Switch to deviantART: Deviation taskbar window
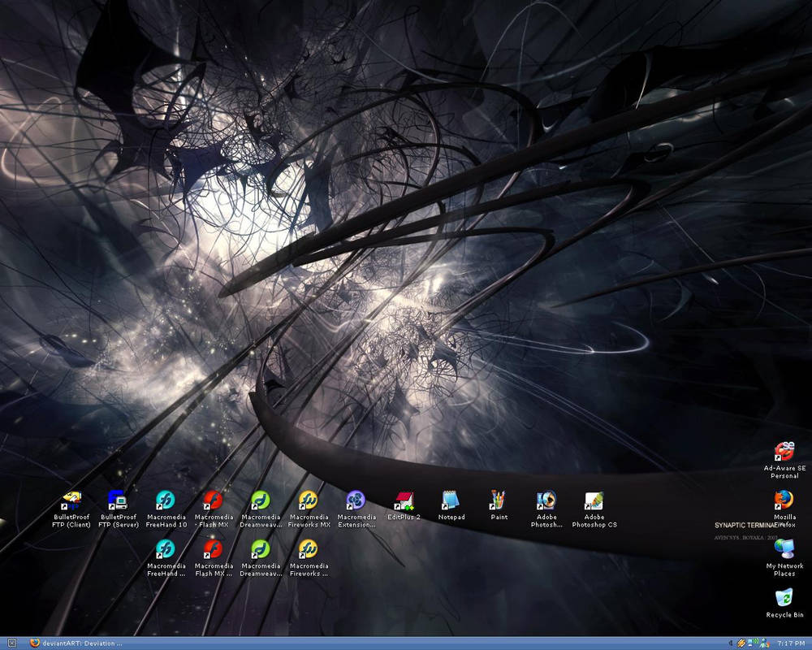 tap(76, 643)
